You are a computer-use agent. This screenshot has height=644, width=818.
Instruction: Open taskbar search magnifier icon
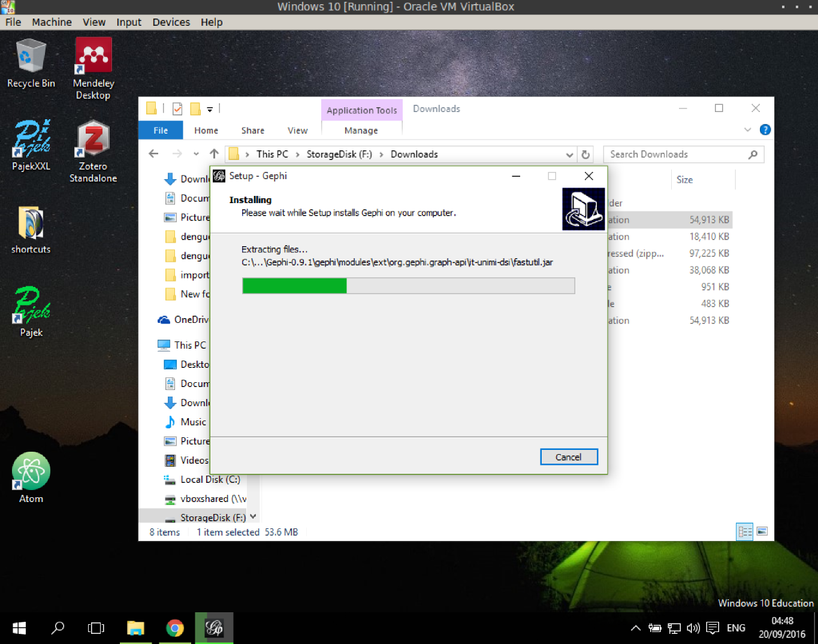point(58,628)
